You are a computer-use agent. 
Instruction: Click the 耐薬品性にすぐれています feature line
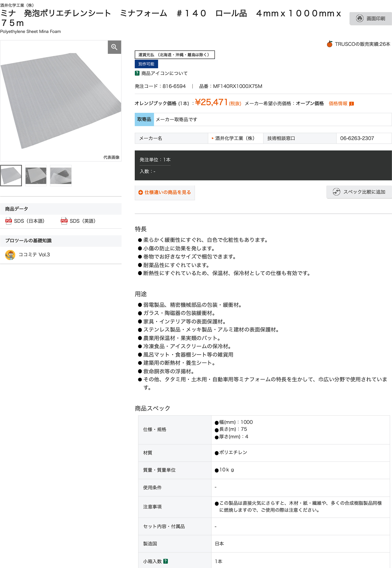tap(176, 265)
